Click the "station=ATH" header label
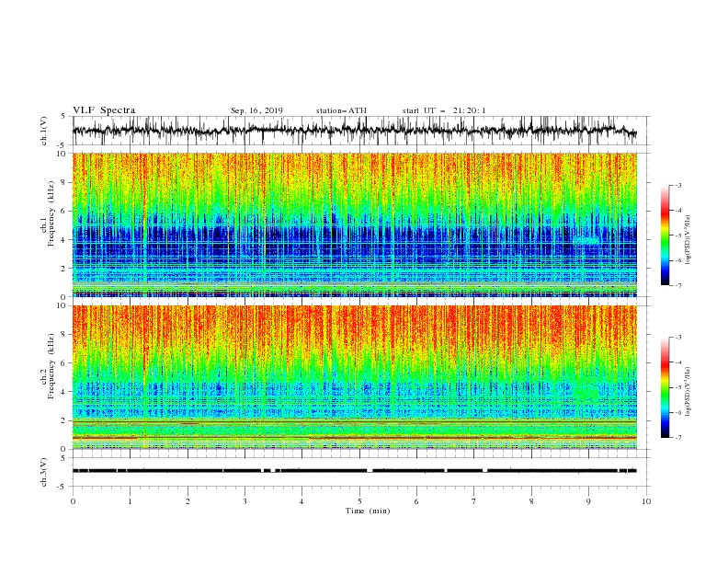 point(341,110)
